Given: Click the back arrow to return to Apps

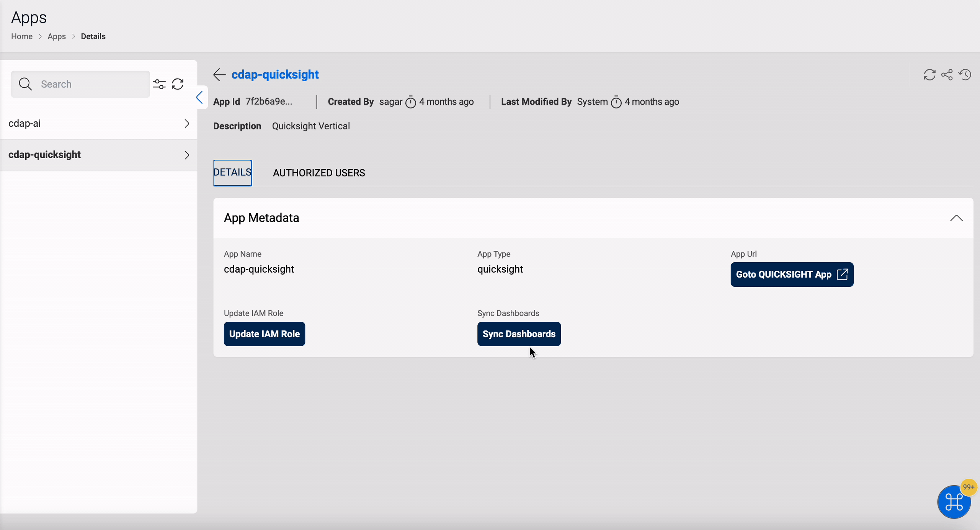Looking at the screenshot, I should point(220,74).
